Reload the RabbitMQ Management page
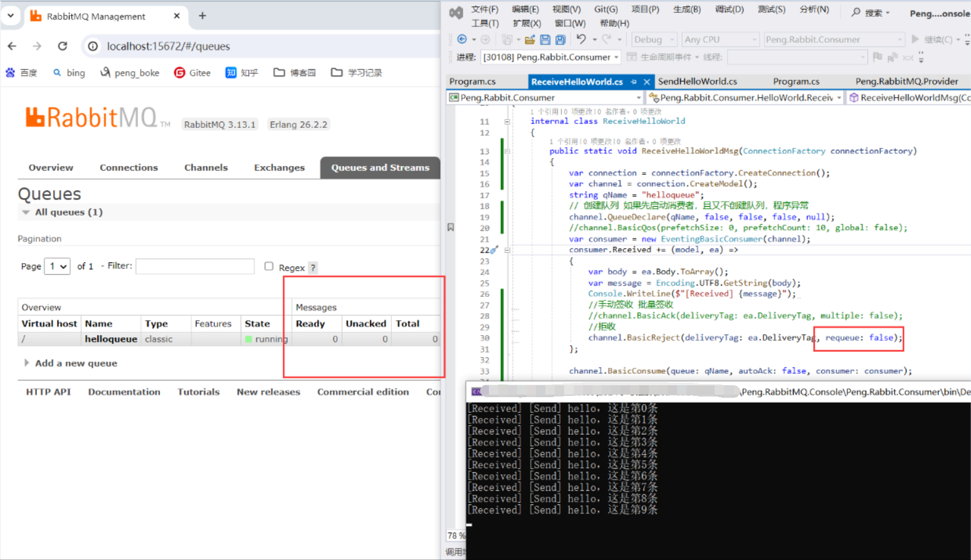The image size is (971, 560). (x=62, y=46)
